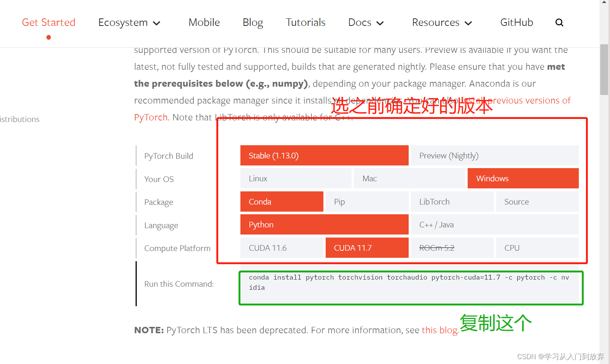Open the PyTorch link in red text
610x364 pixels.
151,117
